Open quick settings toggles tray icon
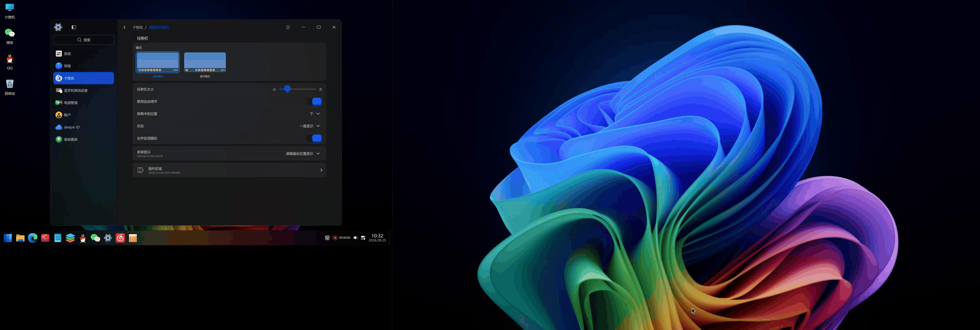The height and width of the screenshot is (330, 980). 363,238
